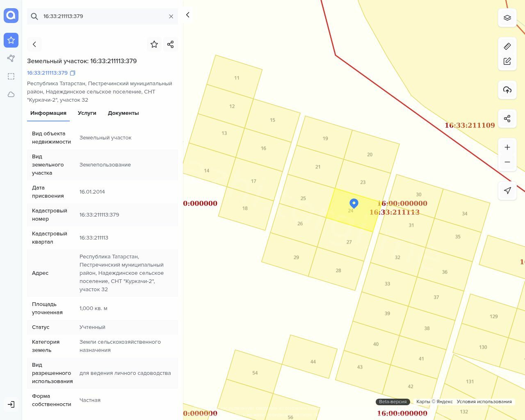Open Условия использования link
The height and width of the screenshot is (420, 525).
point(484,402)
